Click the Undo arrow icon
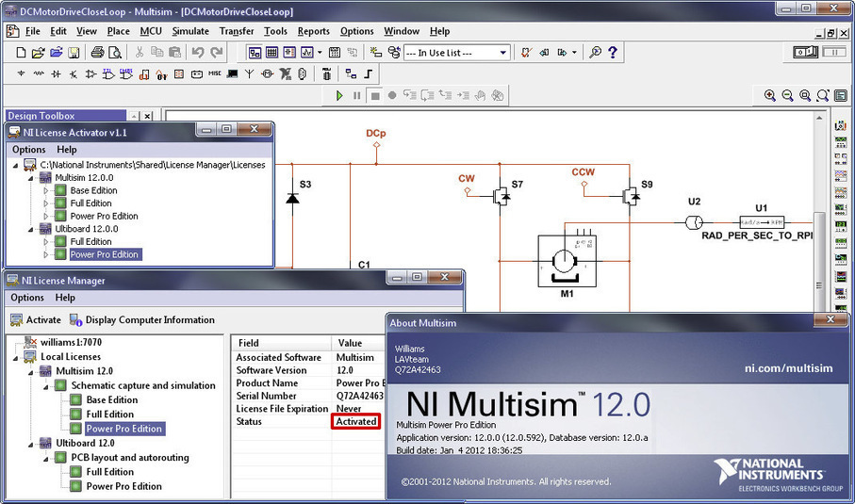 click(198, 53)
